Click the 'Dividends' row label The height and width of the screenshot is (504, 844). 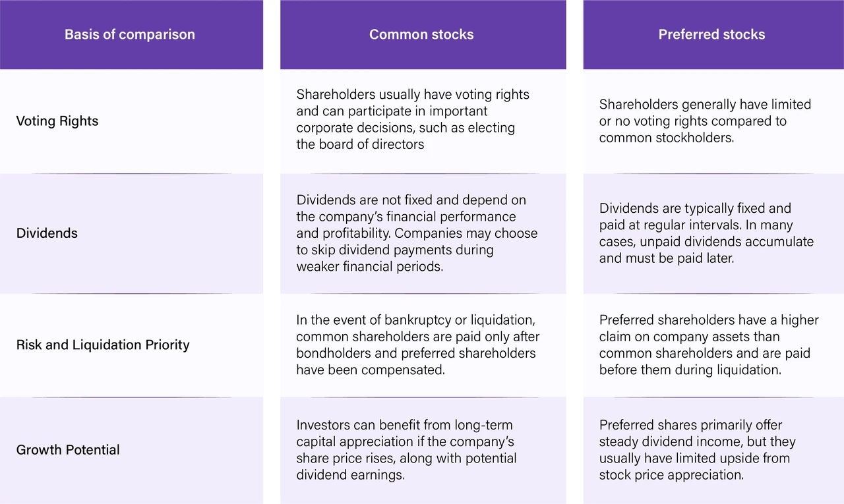point(47,233)
